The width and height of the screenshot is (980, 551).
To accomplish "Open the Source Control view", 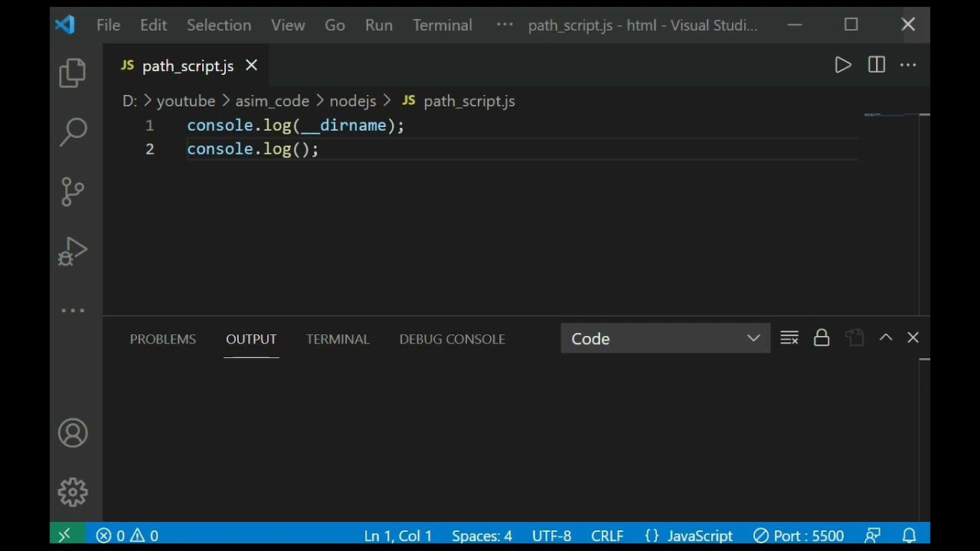I will (x=73, y=191).
